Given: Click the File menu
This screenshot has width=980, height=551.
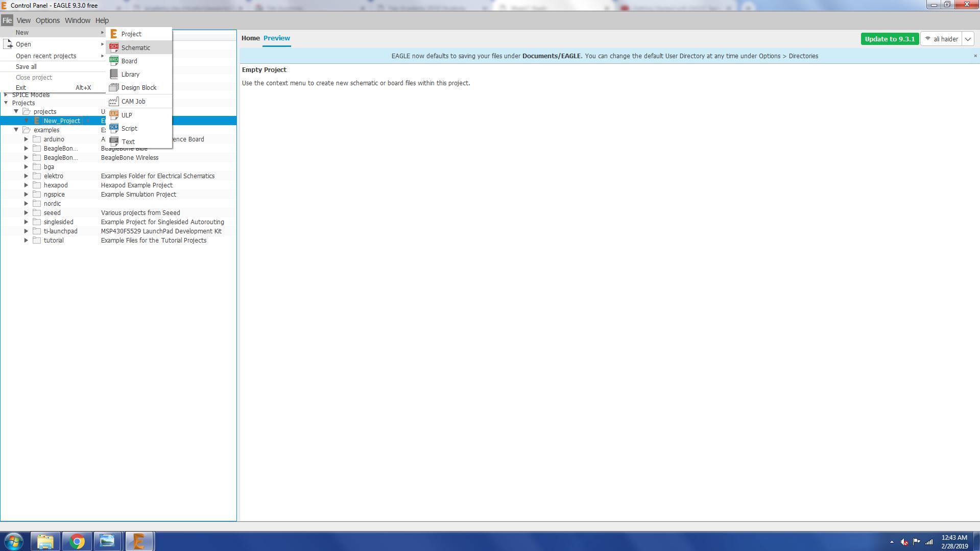Looking at the screenshot, I should pyautogui.click(x=7, y=20).
